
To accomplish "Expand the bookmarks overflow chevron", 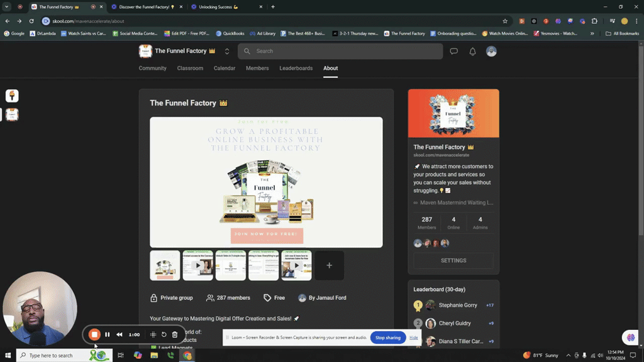I will (592, 34).
